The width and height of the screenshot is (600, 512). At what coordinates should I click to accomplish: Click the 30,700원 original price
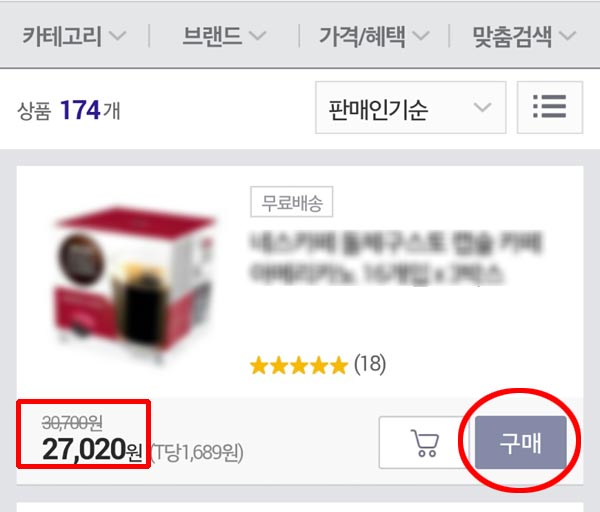coord(72,422)
